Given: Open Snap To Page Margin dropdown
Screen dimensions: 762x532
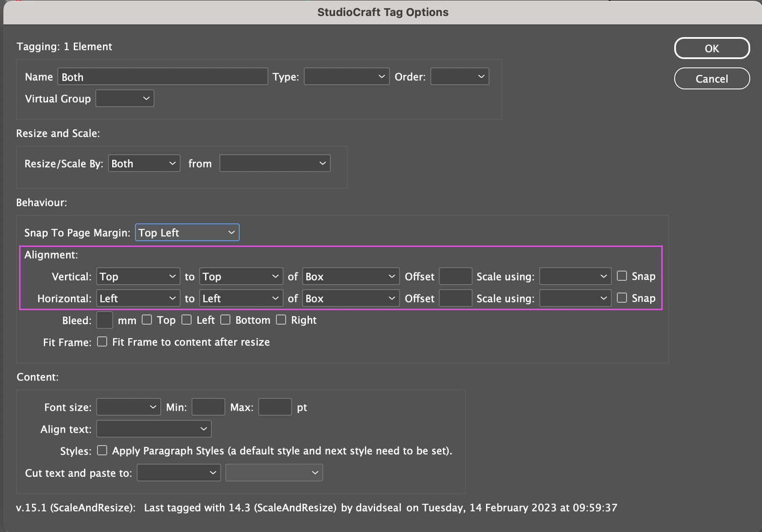Looking at the screenshot, I should [187, 233].
